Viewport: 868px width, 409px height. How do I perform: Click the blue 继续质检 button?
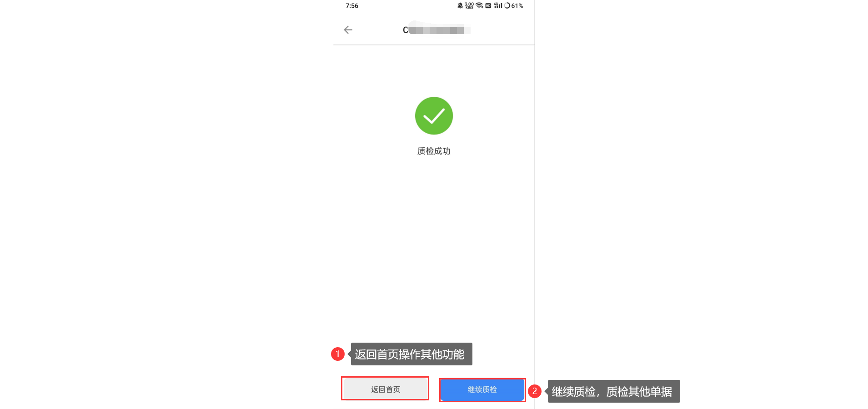tap(482, 389)
